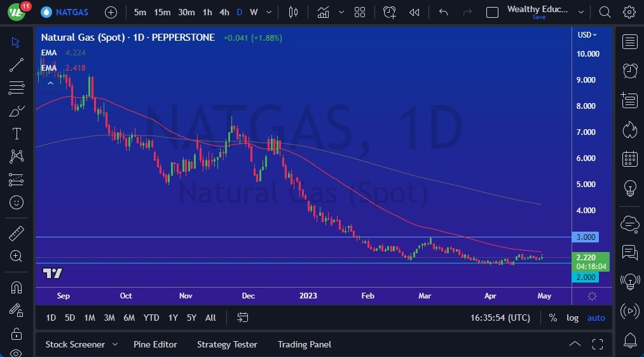Expand the timeframe interval dropdown

click(269, 12)
